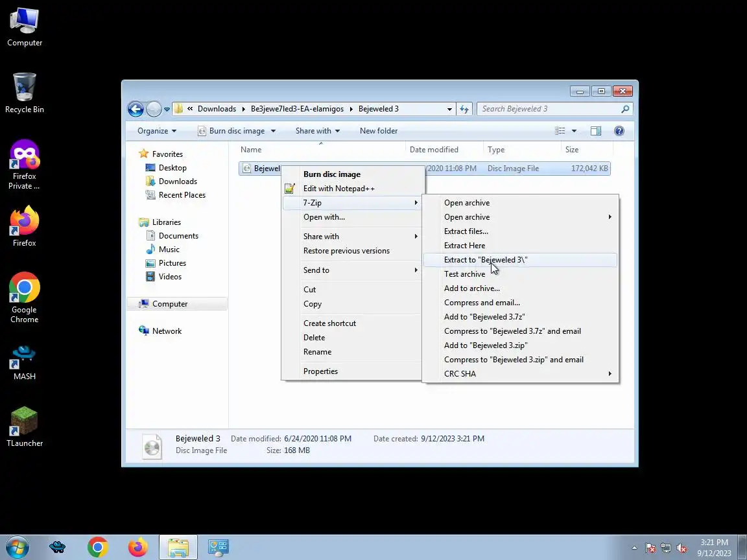
Task: Launch the TLauncher desktop shortcut
Action: [x=24, y=426]
